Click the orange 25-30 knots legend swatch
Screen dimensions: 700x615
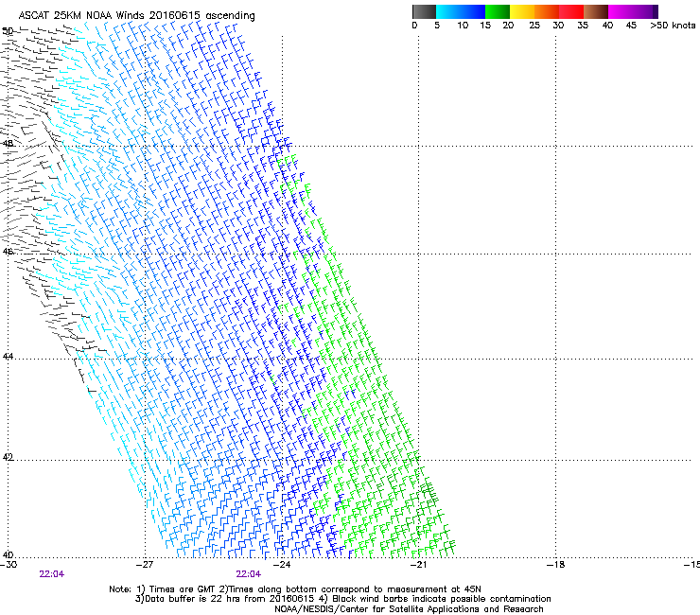click(547, 11)
